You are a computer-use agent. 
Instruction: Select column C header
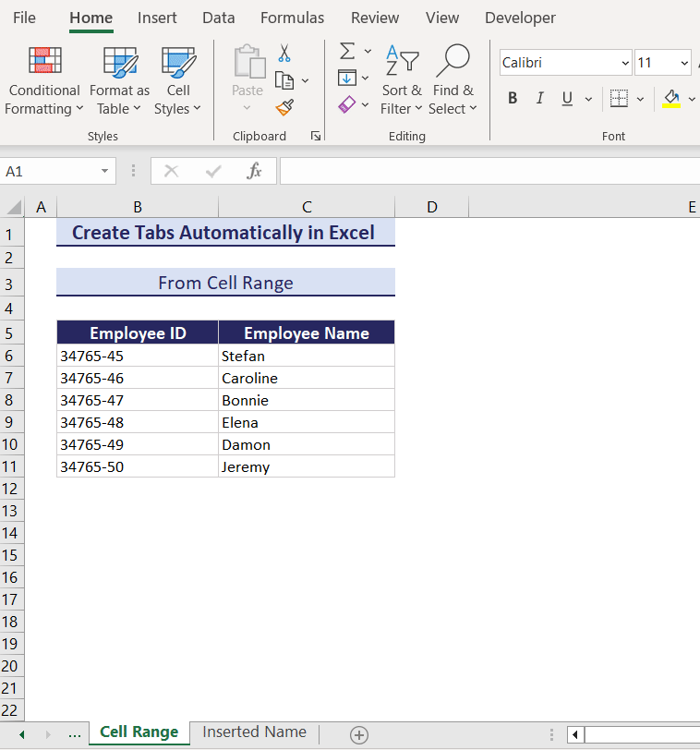tap(307, 207)
